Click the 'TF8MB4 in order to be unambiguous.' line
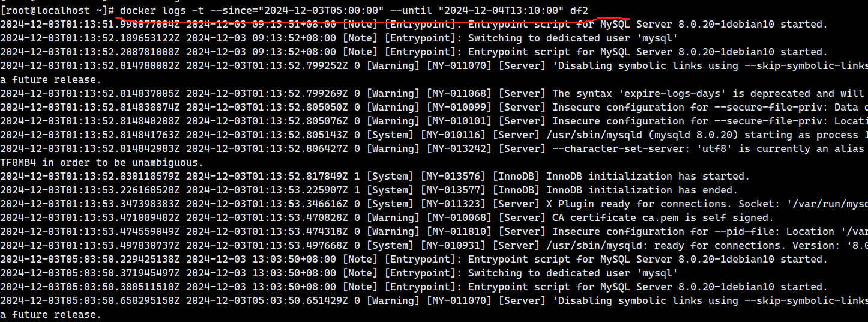868x322 pixels. [102, 162]
